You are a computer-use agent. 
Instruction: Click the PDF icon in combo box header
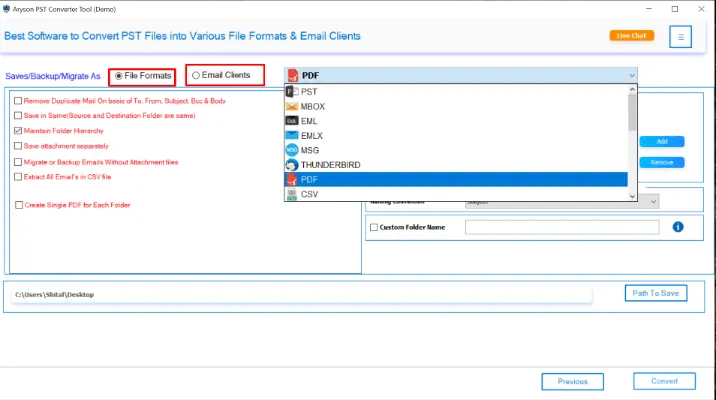[293, 75]
